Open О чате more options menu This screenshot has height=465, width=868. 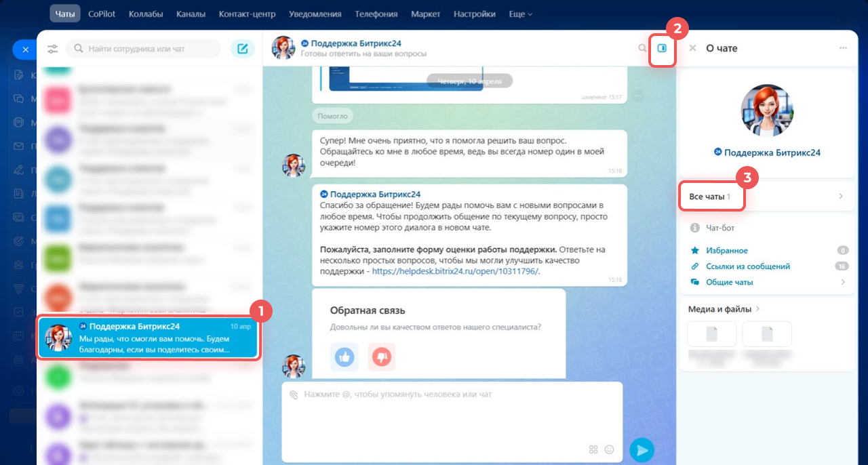coord(843,48)
